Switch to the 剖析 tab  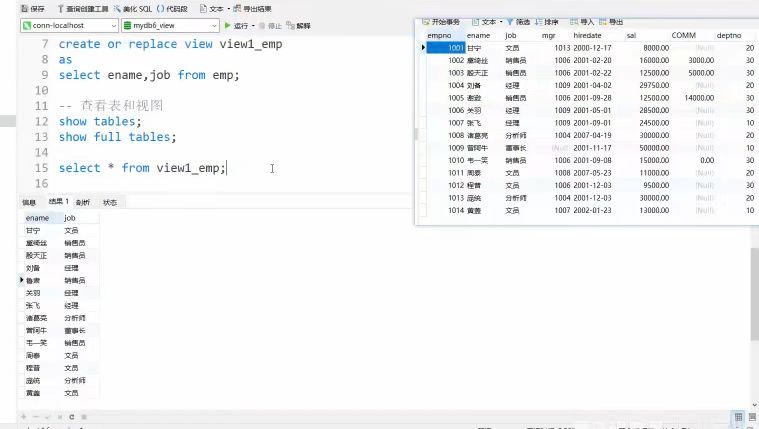point(83,202)
